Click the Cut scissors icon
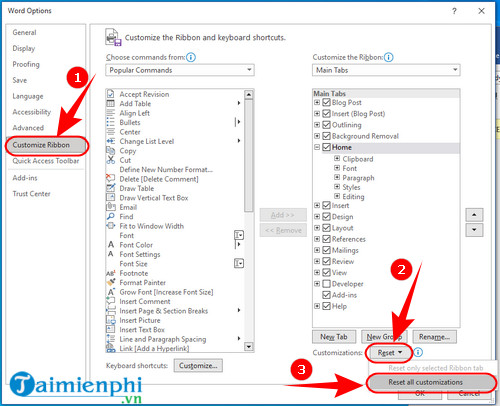500x406 pixels. click(x=110, y=160)
